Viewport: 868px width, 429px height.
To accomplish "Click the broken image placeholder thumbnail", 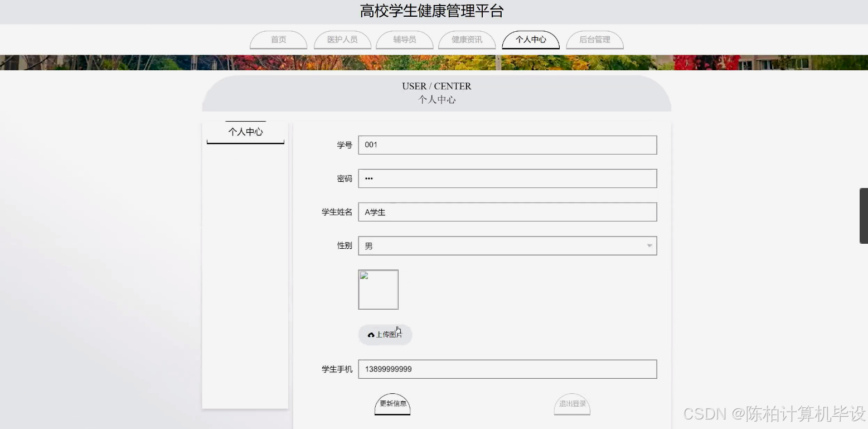I will click(378, 289).
